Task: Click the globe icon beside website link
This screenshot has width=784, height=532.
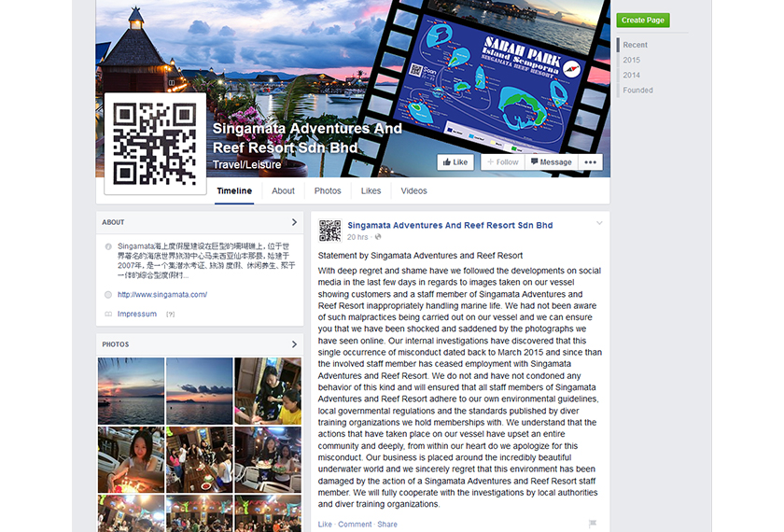Action: coord(108,295)
